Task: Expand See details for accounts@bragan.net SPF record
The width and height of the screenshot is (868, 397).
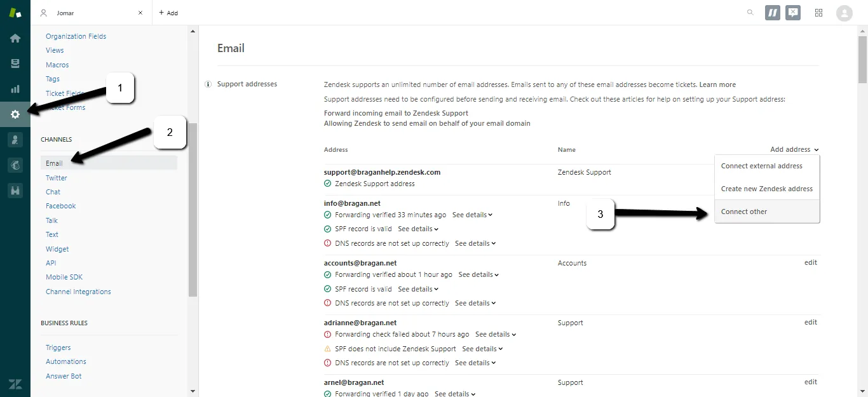Action: point(418,290)
